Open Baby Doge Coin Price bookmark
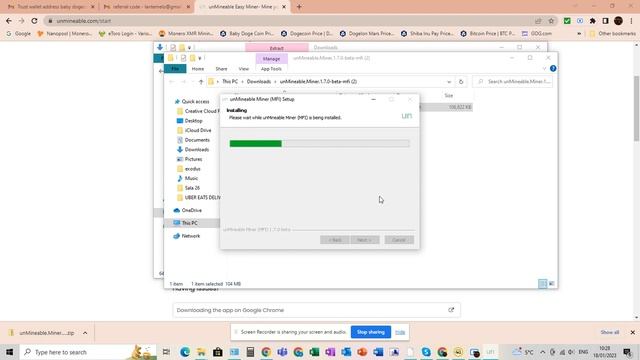This screenshot has height=360, width=640. click(247, 33)
